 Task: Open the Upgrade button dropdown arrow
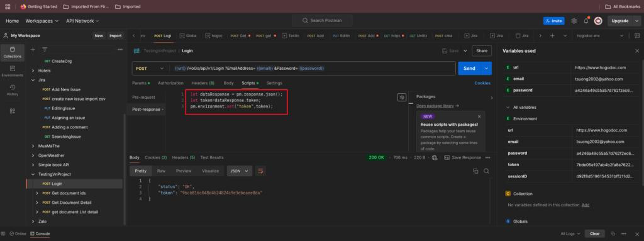(636, 21)
